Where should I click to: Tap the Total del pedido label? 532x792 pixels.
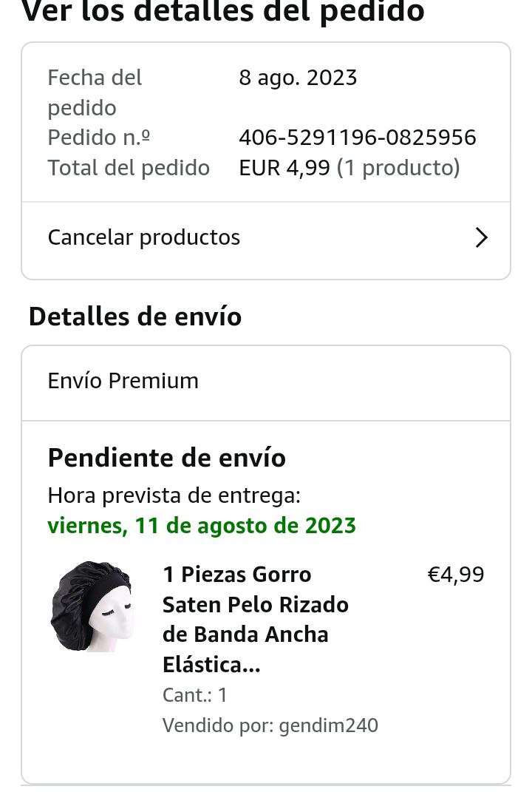(x=129, y=168)
